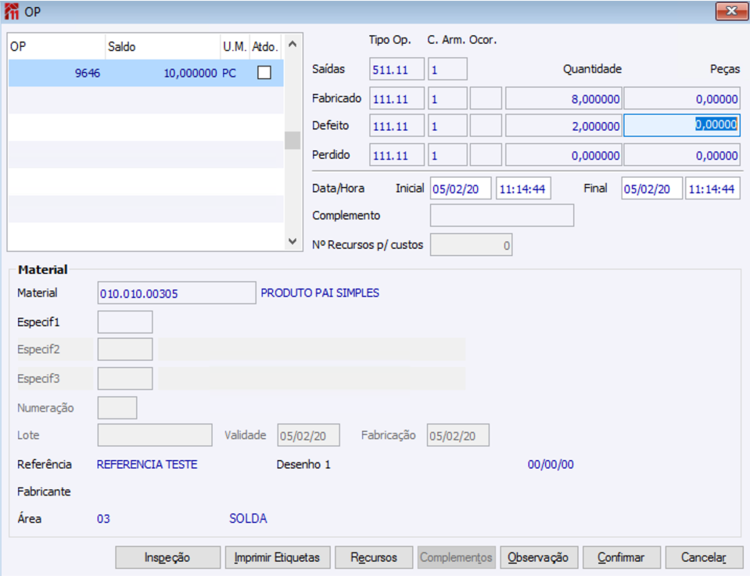Click the OP list scroll down arrow
The image size is (750, 576).
tap(293, 241)
